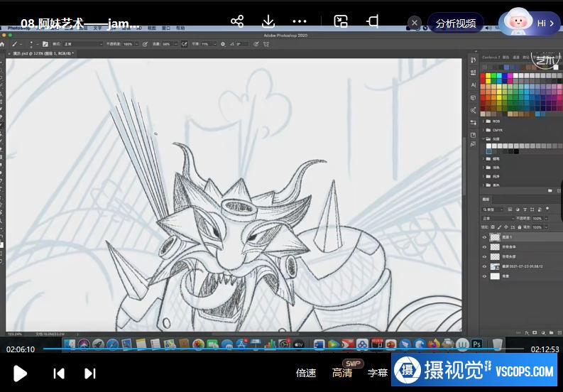Pick the black swatch in grayscale group

tap(516, 151)
